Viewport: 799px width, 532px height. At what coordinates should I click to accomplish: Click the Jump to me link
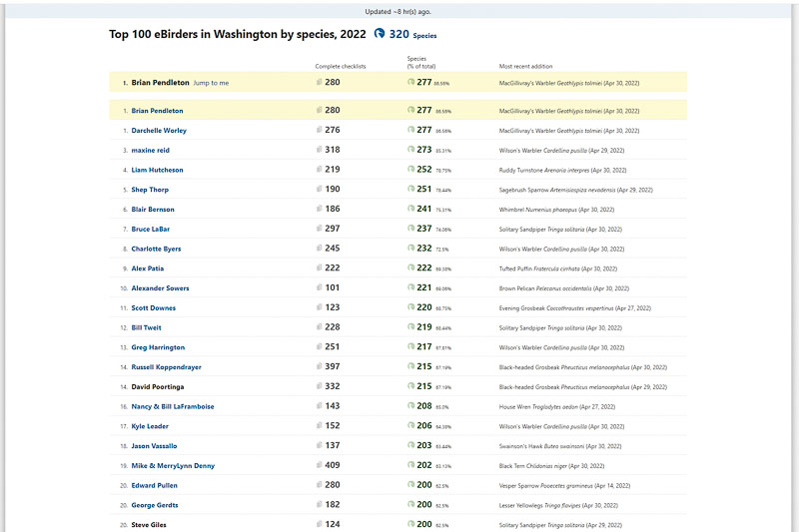[211, 83]
